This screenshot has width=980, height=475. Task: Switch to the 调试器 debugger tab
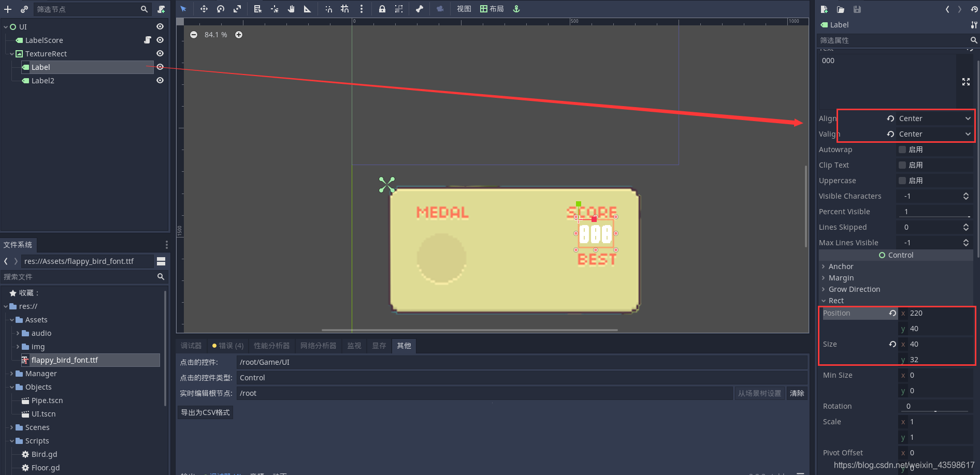[x=191, y=346]
